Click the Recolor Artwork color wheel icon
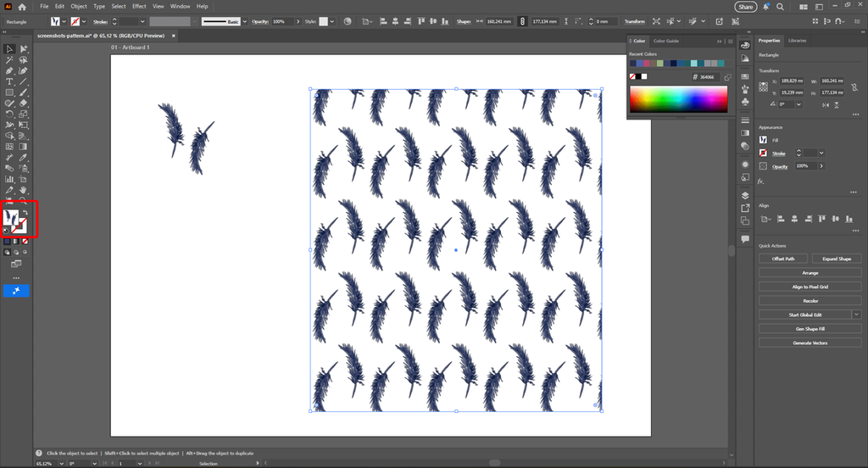Viewport: 868px width, 468px height. click(x=348, y=21)
